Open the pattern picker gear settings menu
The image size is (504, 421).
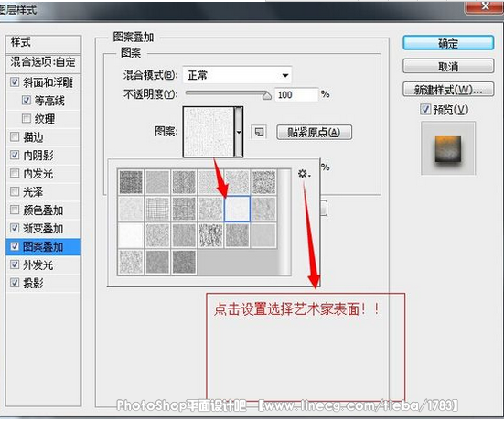(x=304, y=174)
